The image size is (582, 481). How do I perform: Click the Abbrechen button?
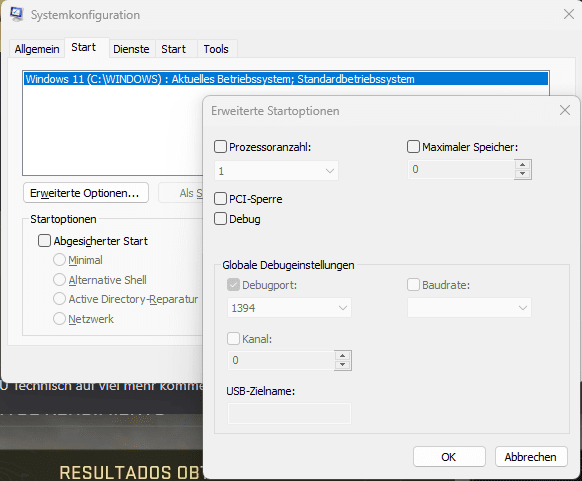coord(531,457)
